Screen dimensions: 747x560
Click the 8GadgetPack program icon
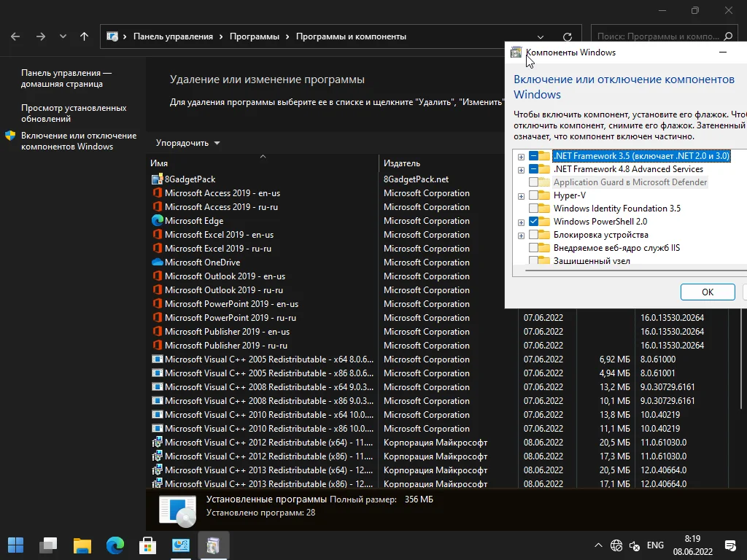pos(157,179)
